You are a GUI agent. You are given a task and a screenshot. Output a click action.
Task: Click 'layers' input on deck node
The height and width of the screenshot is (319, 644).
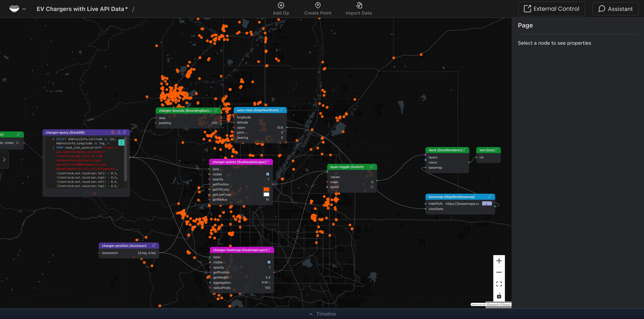pos(433,157)
